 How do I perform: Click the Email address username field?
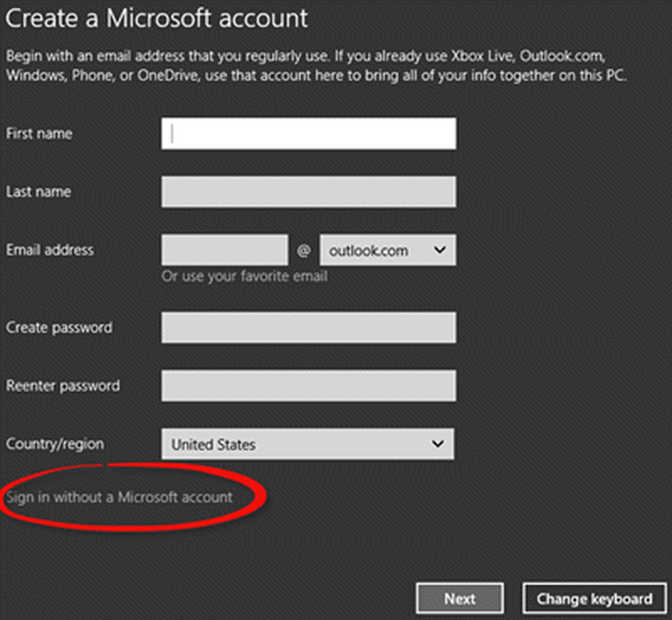pos(224,250)
